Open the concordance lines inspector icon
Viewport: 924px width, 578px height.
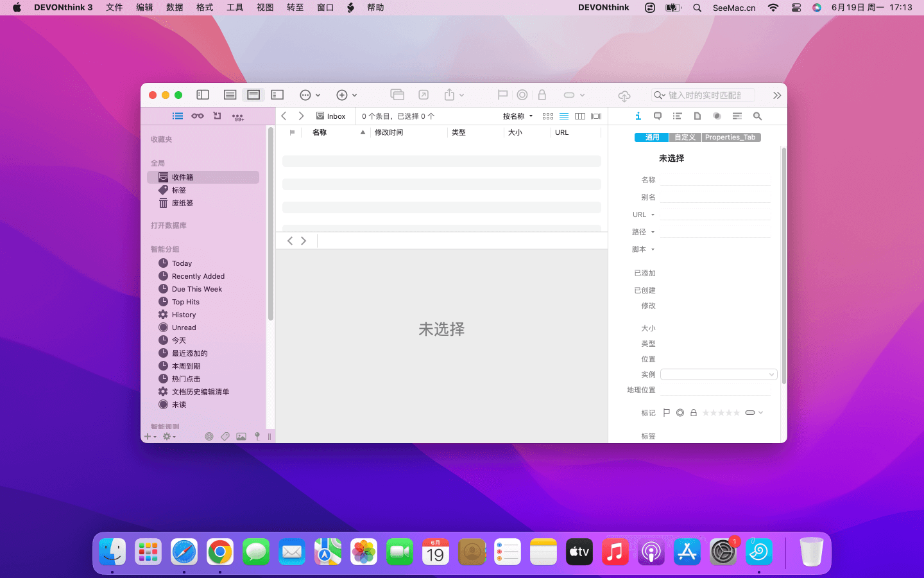point(737,116)
